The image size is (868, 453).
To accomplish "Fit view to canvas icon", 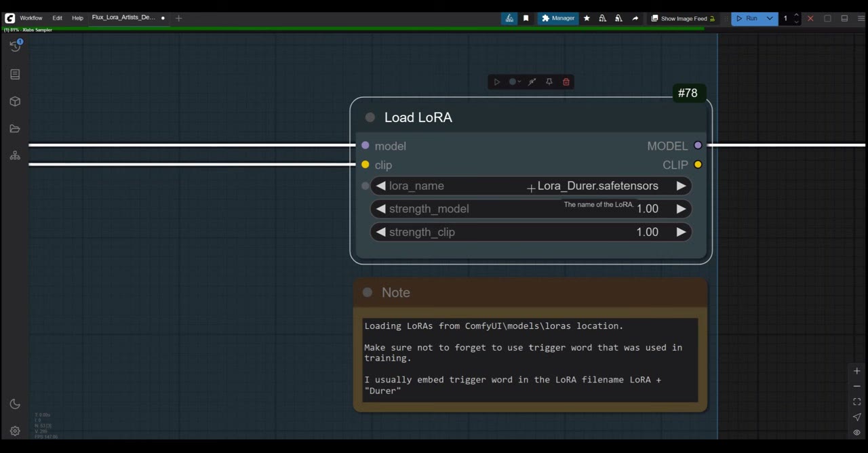I will [x=856, y=402].
